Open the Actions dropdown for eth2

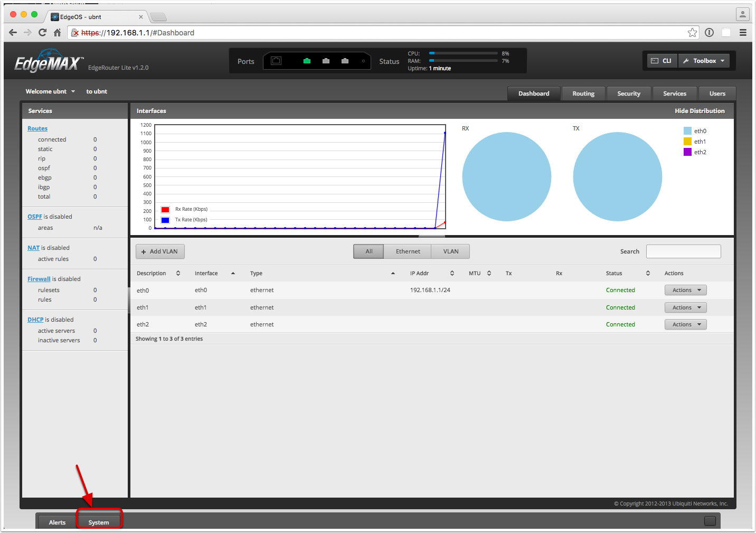click(x=685, y=324)
